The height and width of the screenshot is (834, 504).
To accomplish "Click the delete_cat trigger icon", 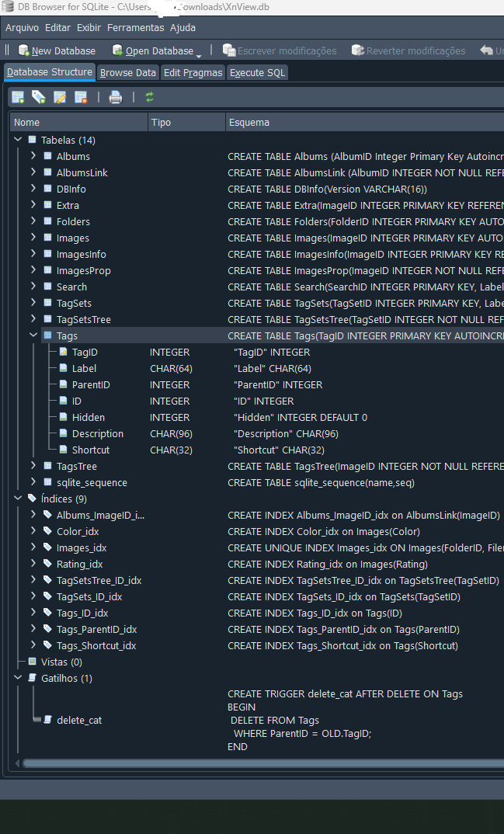I will [47, 720].
